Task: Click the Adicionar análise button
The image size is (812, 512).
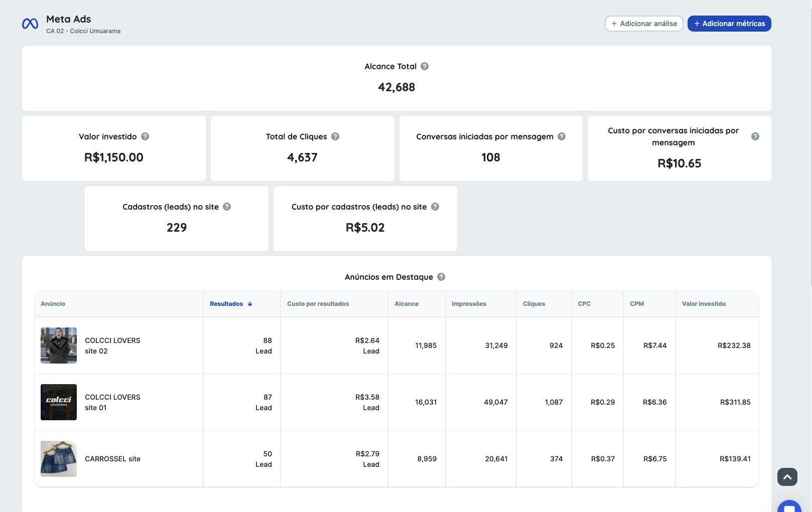Action: (644, 24)
